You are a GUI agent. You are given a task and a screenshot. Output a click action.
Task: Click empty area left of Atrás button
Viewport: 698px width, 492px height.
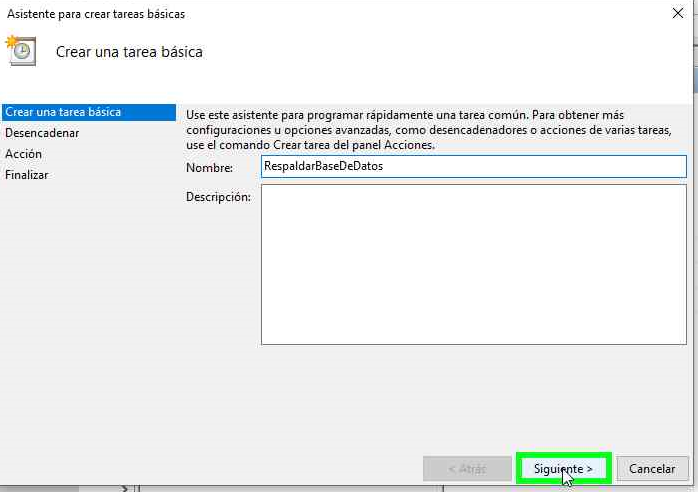coord(300,468)
